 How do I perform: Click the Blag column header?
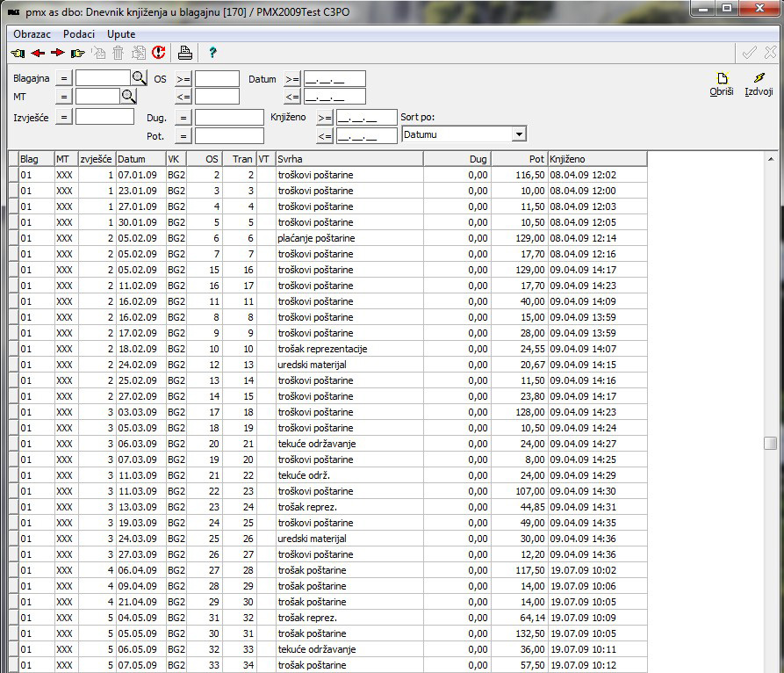click(x=37, y=159)
